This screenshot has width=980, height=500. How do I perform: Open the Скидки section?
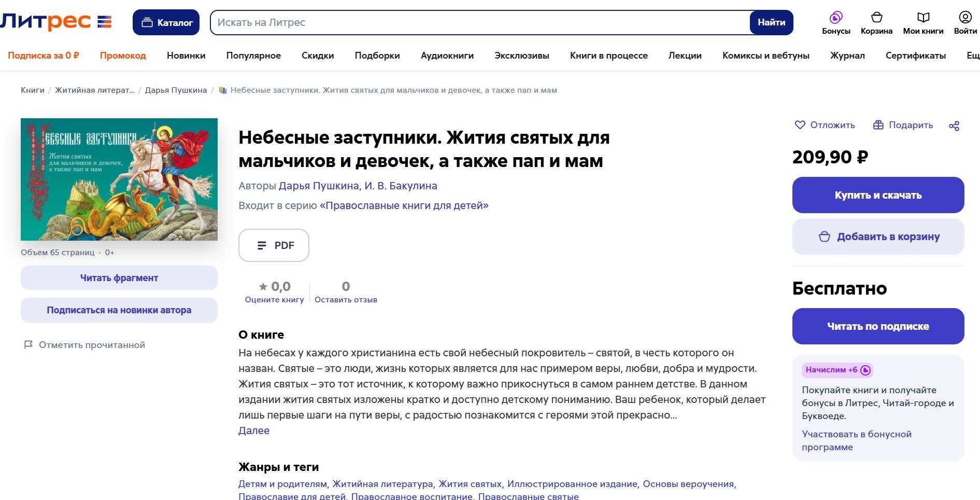click(318, 55)
